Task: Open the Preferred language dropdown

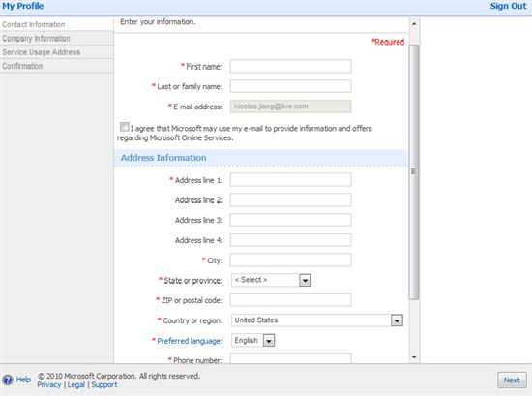Action: [x=252, y=340]
